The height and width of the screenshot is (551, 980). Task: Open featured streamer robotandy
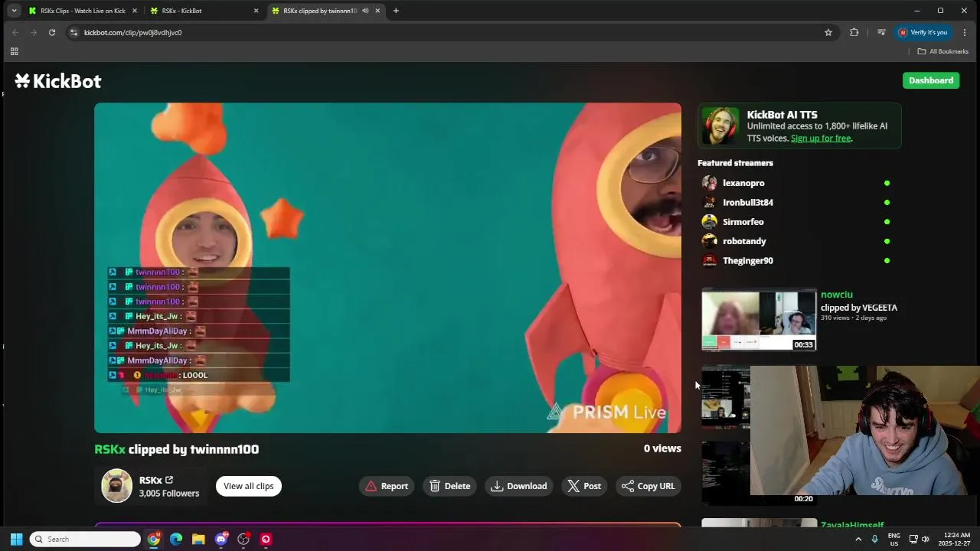744,241
